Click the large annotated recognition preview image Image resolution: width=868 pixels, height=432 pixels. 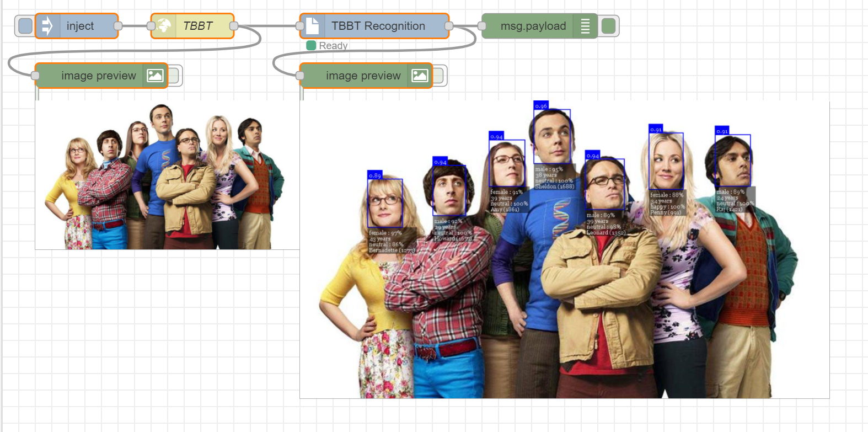[x=564, y=249]
